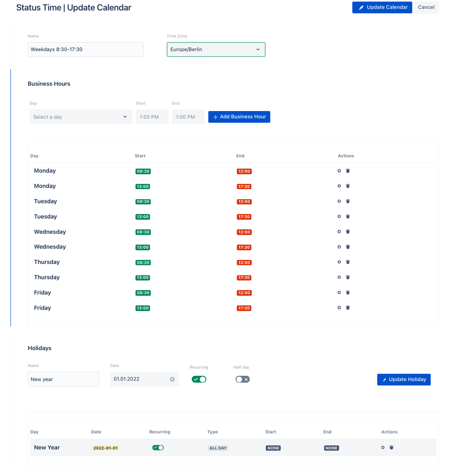
Task: Turn off the Recurring switch in holiday form
Action: click(x=199, y=379)
